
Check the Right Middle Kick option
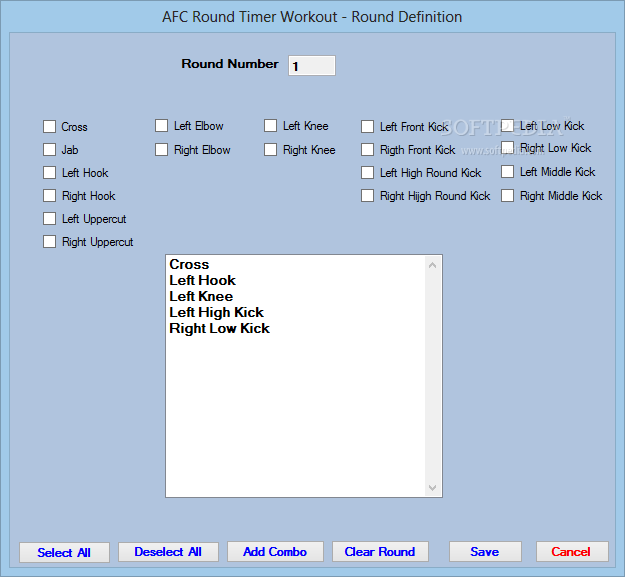point(507,196)
